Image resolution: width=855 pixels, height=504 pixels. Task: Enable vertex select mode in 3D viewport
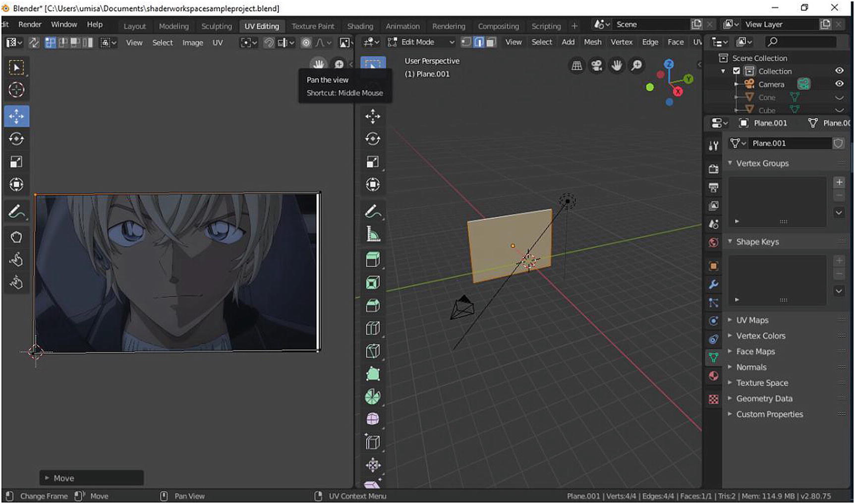[466, 42]
